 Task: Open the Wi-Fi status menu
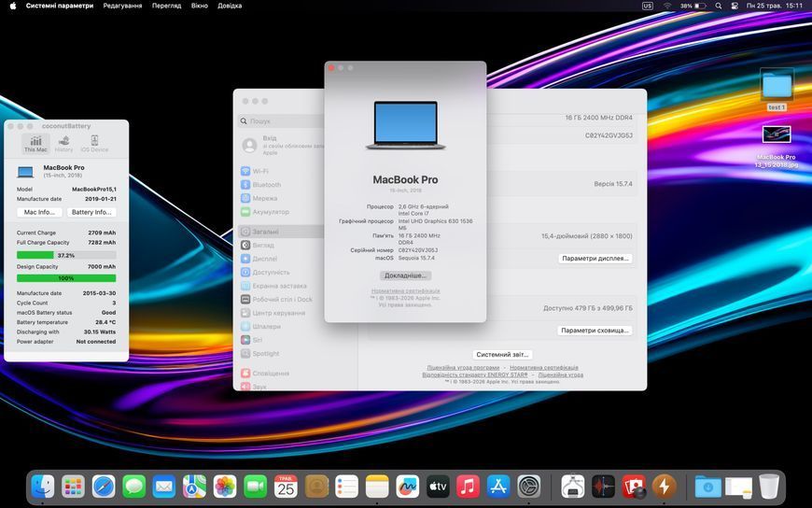(667, 6)
